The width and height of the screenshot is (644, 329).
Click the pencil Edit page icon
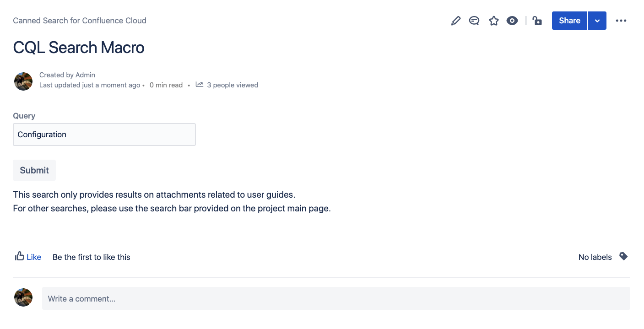[x=455, y=21]
